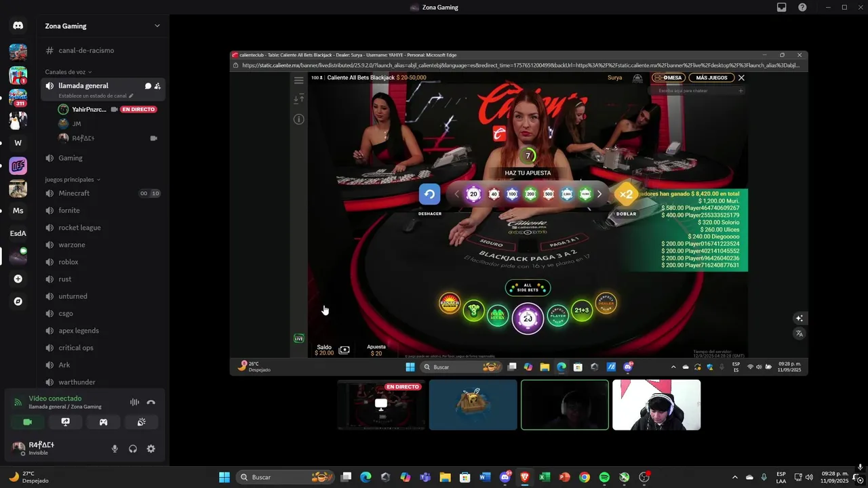Open Discord inbox icon in title bar
Screen dimensions: 868x488
tap(782, 7)
